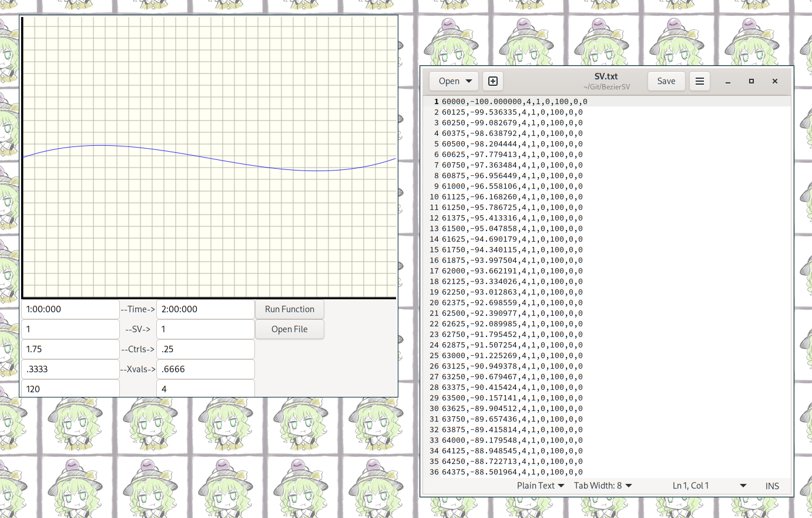
Task: Click the second Xval field .6666
Action: [x=206, y=369]
